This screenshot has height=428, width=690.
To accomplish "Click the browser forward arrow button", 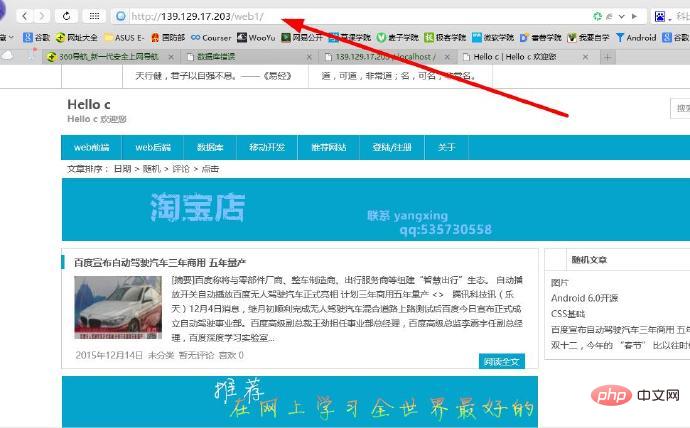I will pos(42,16).
